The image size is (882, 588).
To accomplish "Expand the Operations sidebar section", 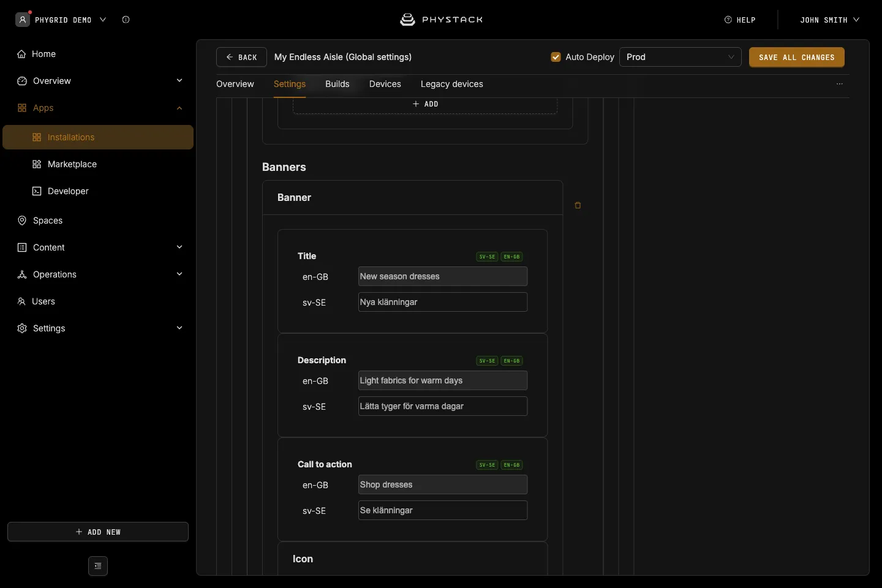I will pos(179,274).
